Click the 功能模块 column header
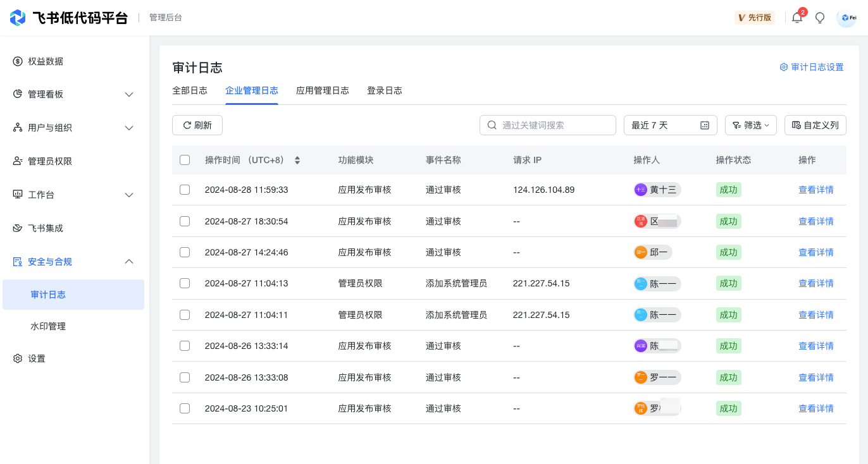This screenshot has width=868, height=464. pyautogui.click(x=356, y=160)
